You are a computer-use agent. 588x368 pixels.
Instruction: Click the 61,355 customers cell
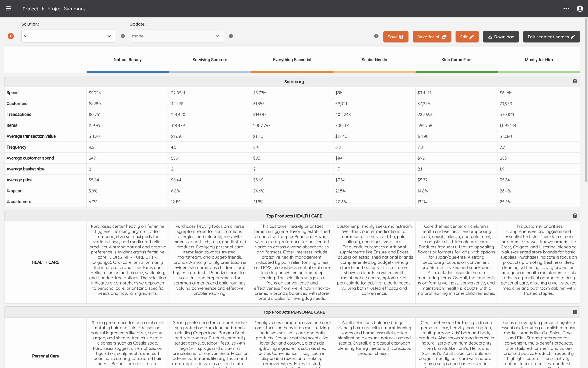click(x=292, y=103)
